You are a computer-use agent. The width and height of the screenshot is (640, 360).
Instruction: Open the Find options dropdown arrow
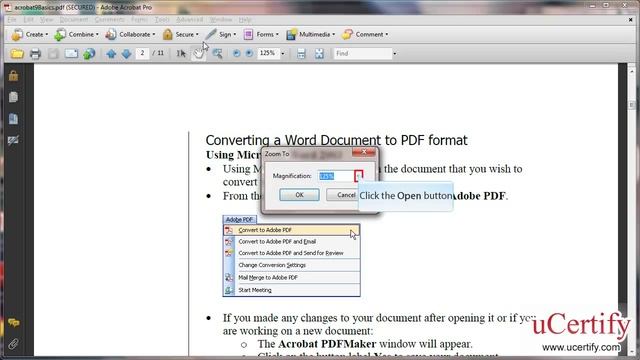394,53
